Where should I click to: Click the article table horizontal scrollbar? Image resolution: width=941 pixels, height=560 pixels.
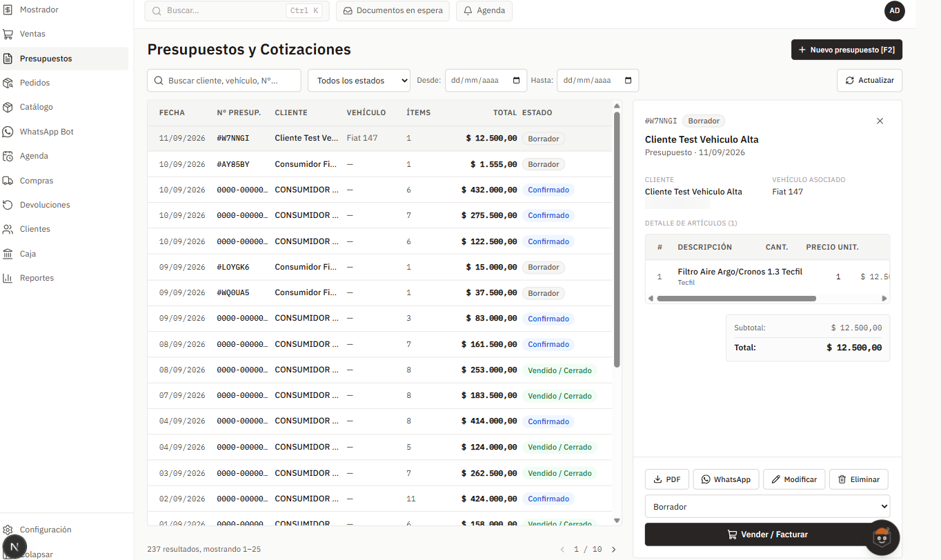point(736,299)
